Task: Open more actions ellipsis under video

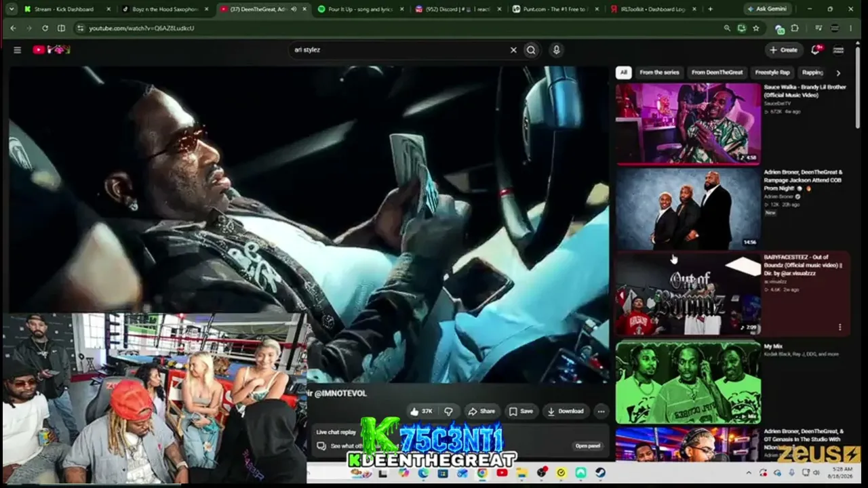Action: click(600, 411)
